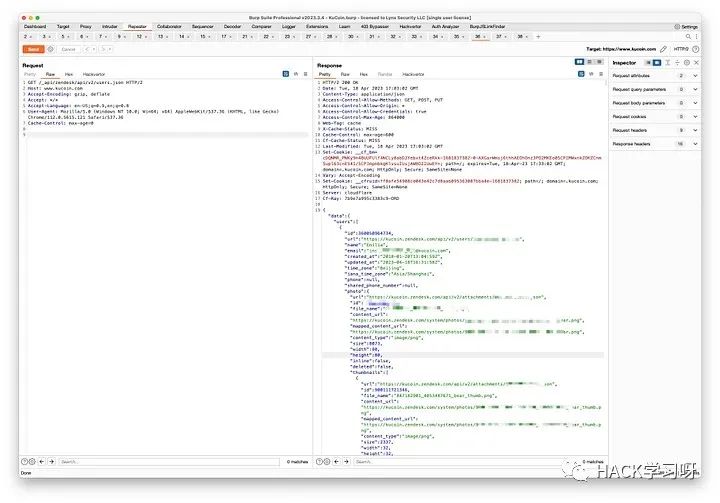The height and width of the screenshot is (503, 720).
Task: Select Repeater sub-tab 12
Action: pyautogui.click(x=140, y=36)
